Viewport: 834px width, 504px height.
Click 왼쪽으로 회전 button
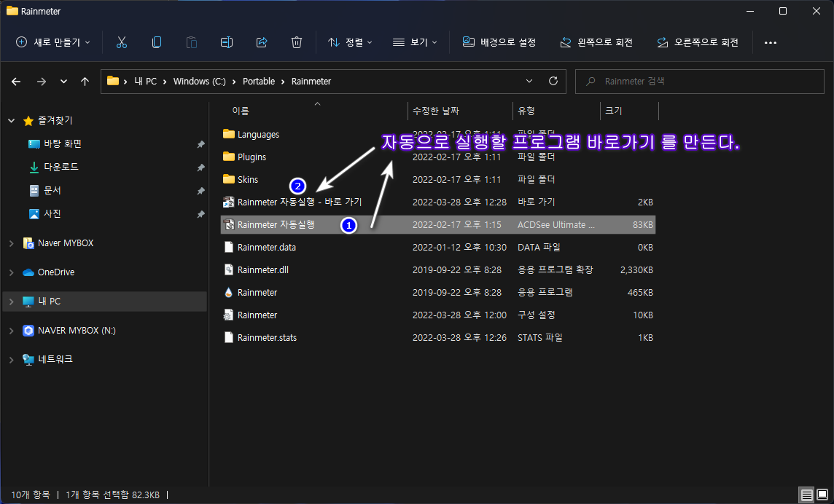coord(596,42)
